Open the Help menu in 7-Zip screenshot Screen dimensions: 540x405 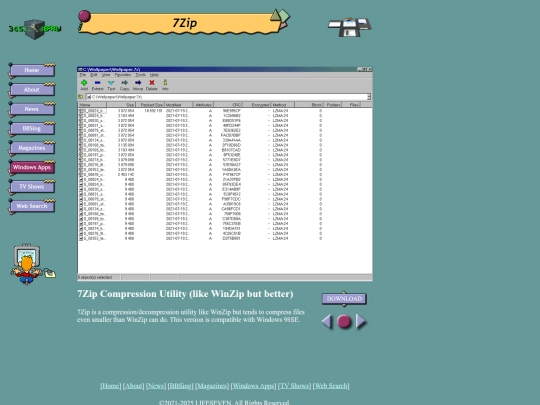coord(154,75)
